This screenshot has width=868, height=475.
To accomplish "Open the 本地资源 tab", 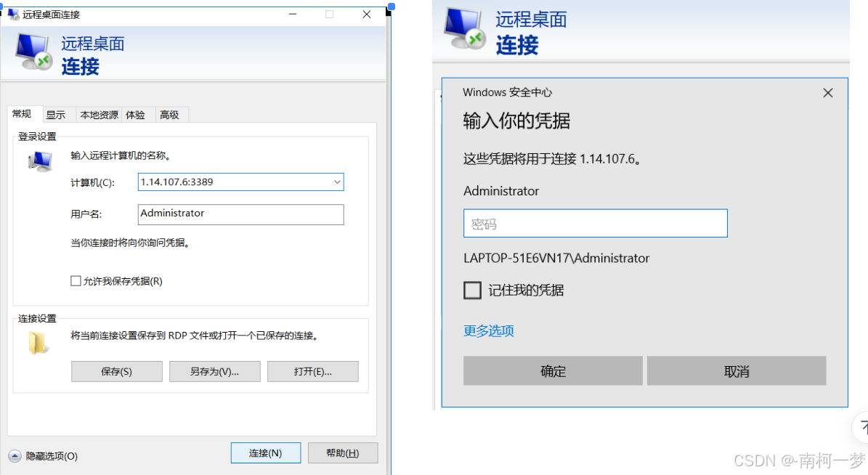I will [99, 115].
